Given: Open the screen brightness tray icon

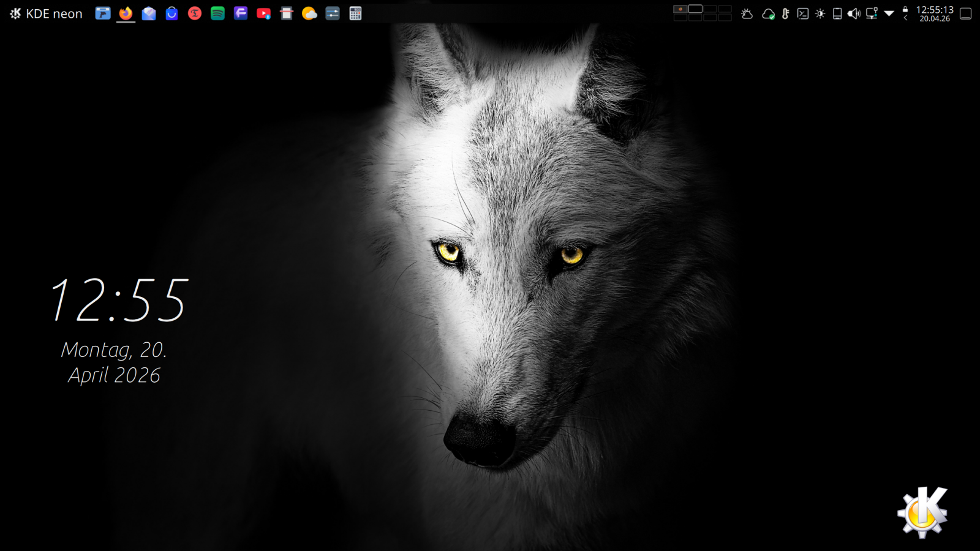Looking at the screenshot, I should 820,13.
